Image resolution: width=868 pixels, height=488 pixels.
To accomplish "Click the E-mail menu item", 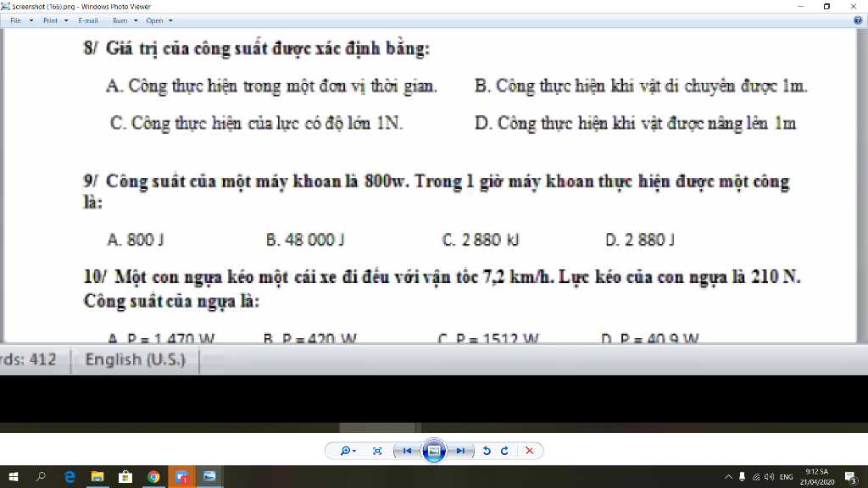I will click(x=88, y=20).
